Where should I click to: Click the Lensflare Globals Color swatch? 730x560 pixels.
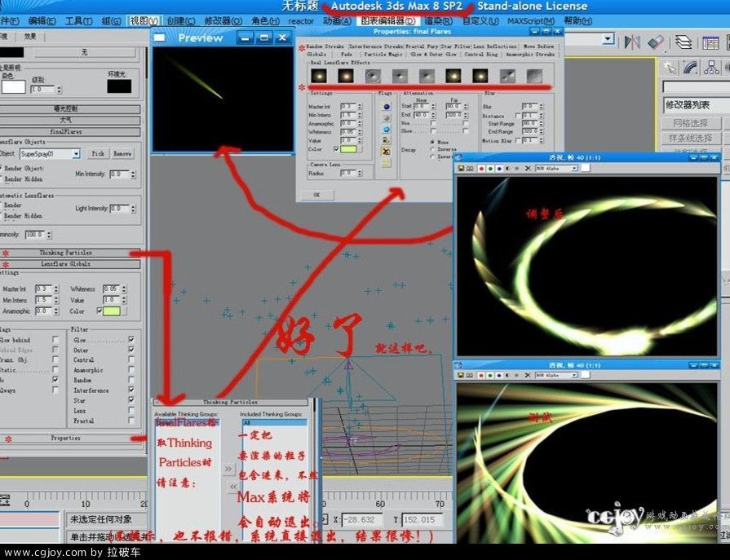pos(112,311)
